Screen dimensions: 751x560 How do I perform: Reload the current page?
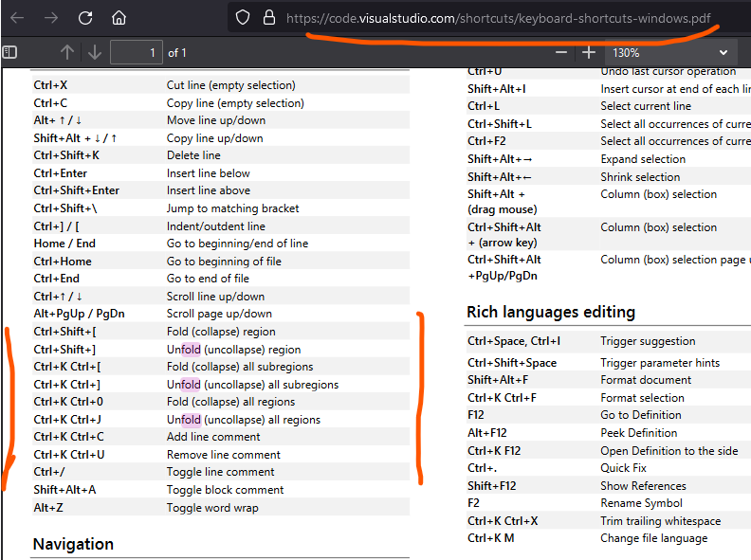(85, 18)
